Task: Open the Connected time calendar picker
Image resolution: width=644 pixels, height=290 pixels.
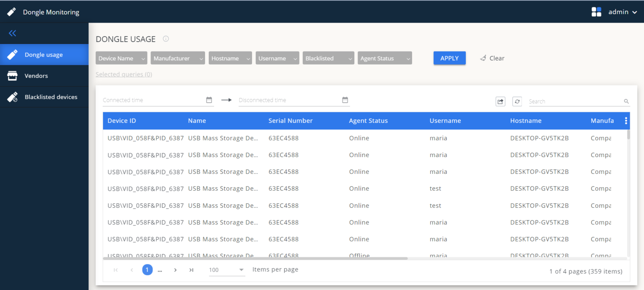Action: [x=209, y=100]
